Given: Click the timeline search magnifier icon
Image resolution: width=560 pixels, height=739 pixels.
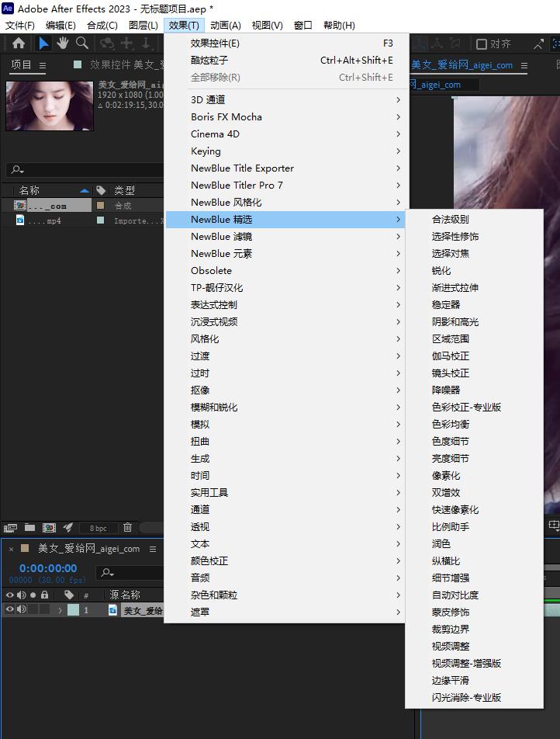Looking at the screenshot, I should tap(108, 572).
